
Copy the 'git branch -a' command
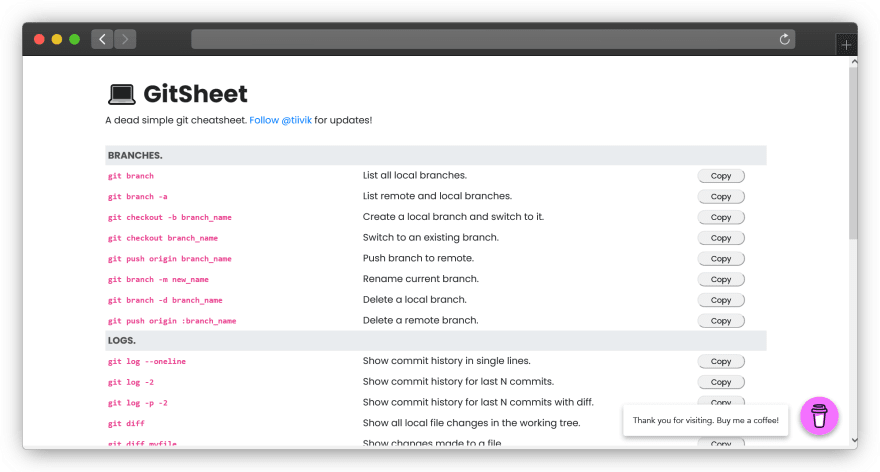[x=721, y=196]
